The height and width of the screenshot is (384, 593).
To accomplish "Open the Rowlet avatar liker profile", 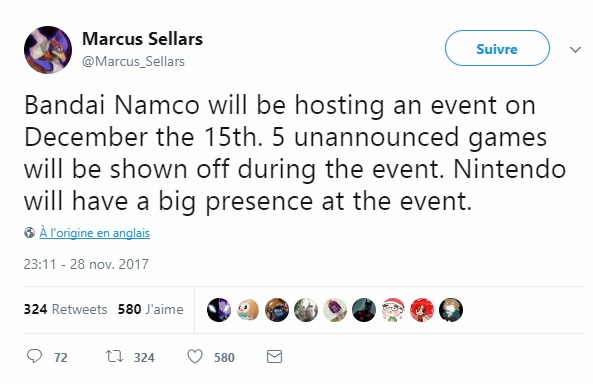I will 248,310.
